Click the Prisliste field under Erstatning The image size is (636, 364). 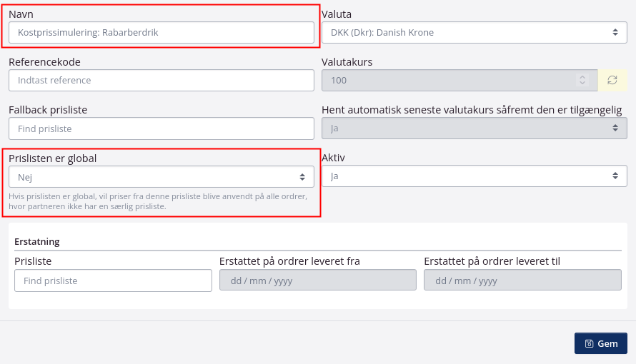coord(113,280)
